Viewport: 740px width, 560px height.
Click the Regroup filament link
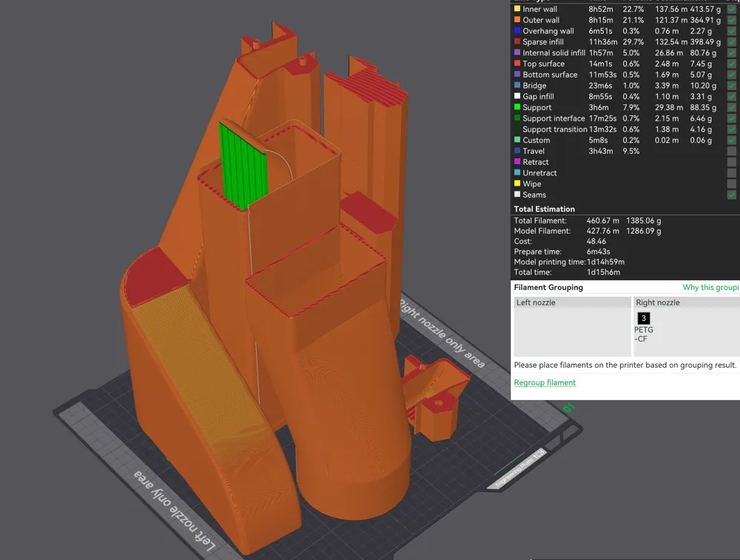point(545,382)
